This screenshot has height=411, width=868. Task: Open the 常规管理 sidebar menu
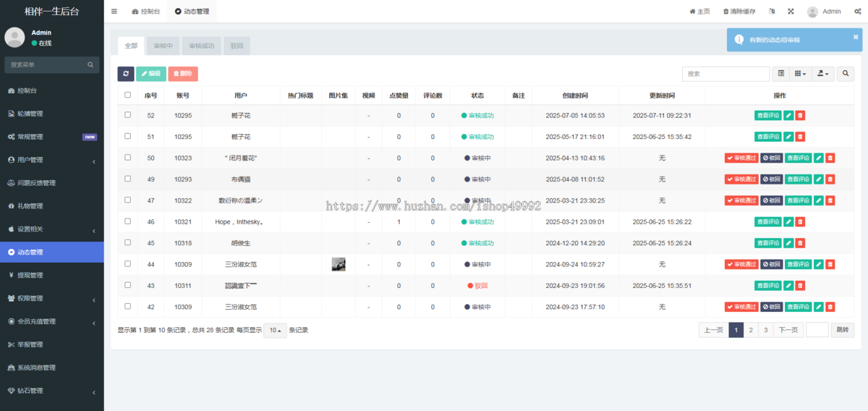(52, 137)
